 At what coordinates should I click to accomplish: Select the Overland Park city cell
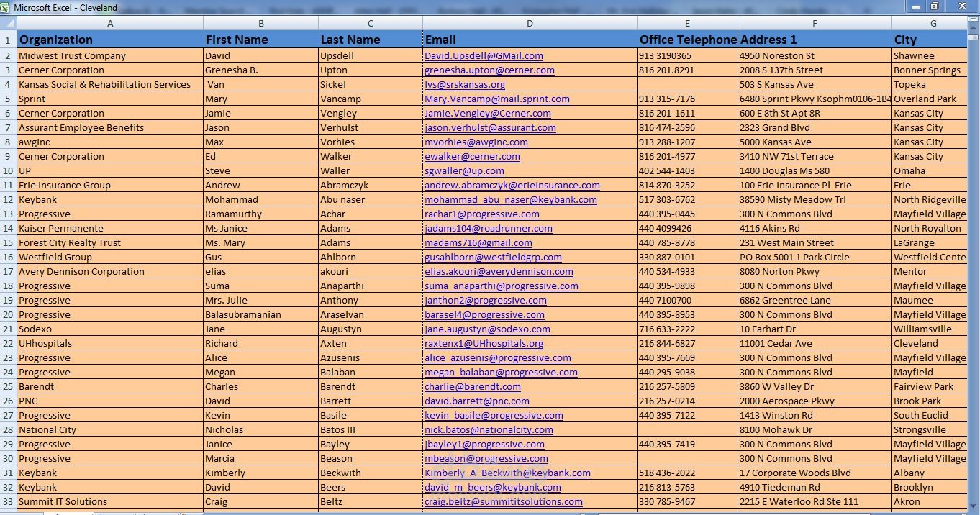(x=930, y=99)
